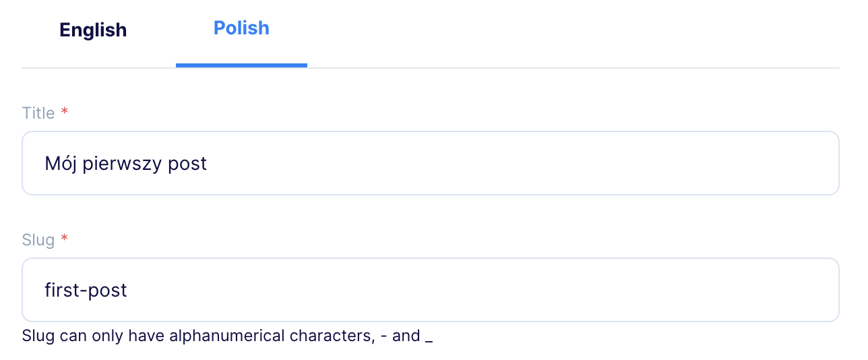The height and width of the screenshot is (360, 868).
Task: Click the "first-post" text in Slug field
Action: pos(86,291)
